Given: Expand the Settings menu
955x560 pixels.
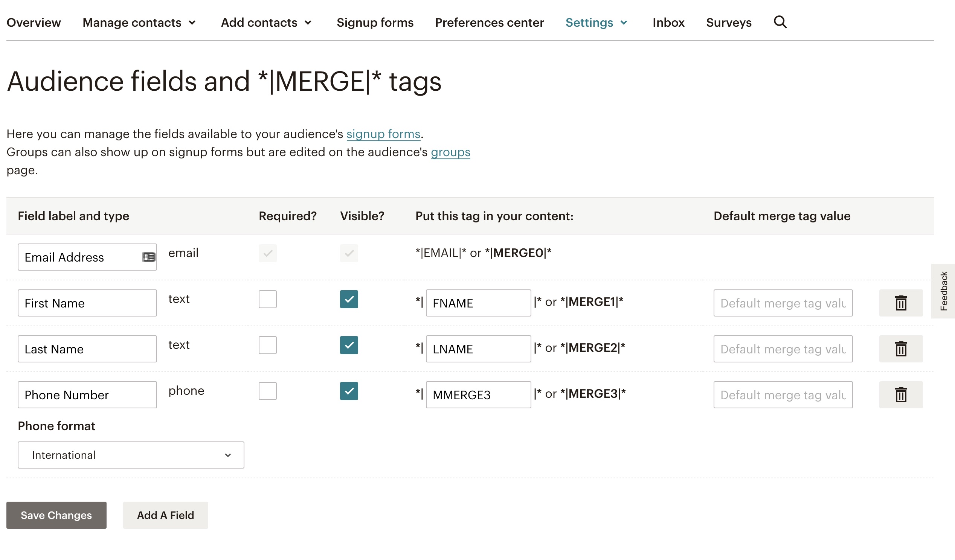Looking at the screenshot, I should 596,23.
